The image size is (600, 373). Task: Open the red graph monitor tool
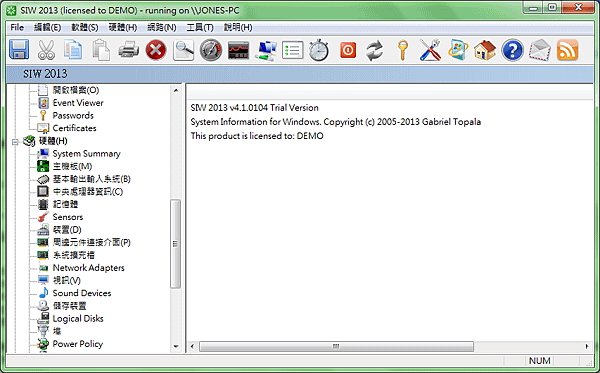pyautogui.click(x=238, y=50)
